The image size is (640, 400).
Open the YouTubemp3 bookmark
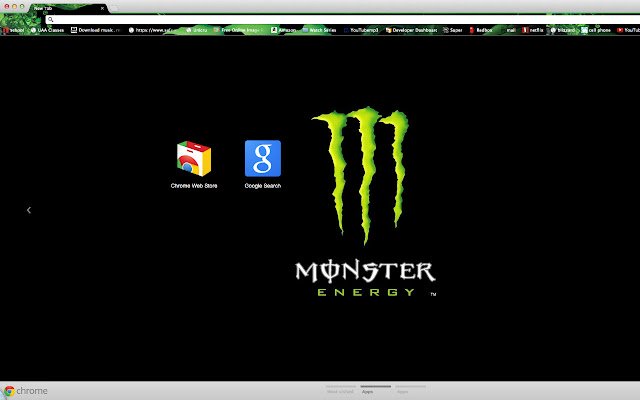[361, 30]
